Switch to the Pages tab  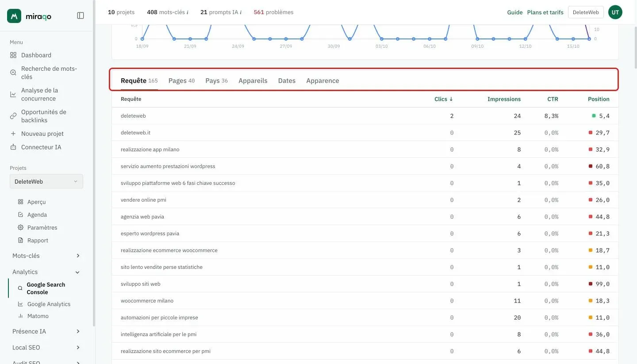pos(181,80)
